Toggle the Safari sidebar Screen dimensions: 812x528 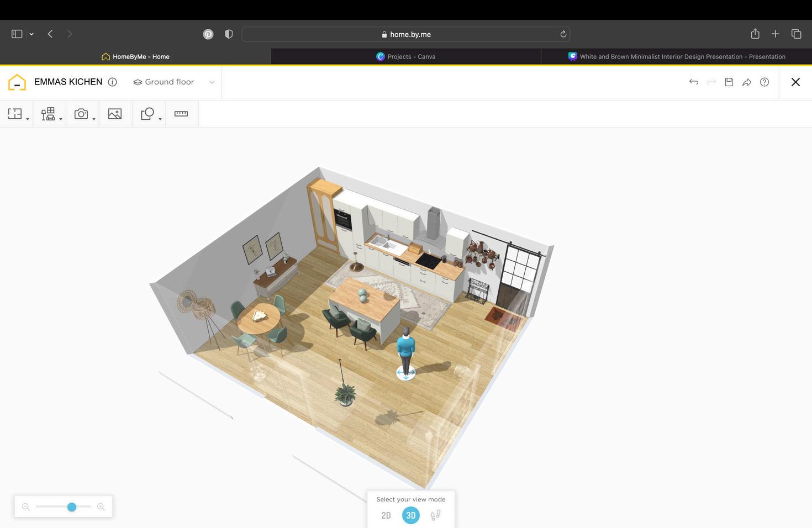tap(17, 34)
